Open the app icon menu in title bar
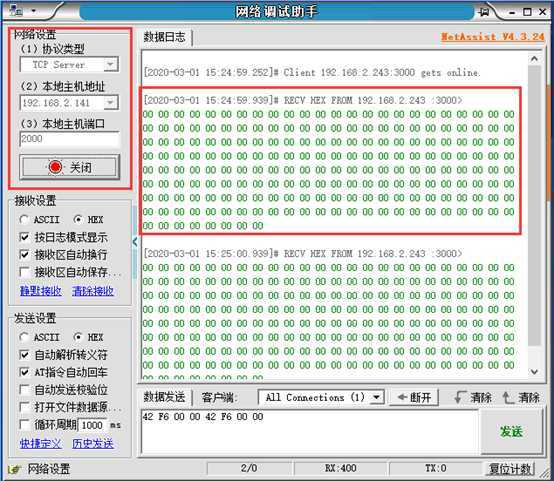 click(16, 11)
